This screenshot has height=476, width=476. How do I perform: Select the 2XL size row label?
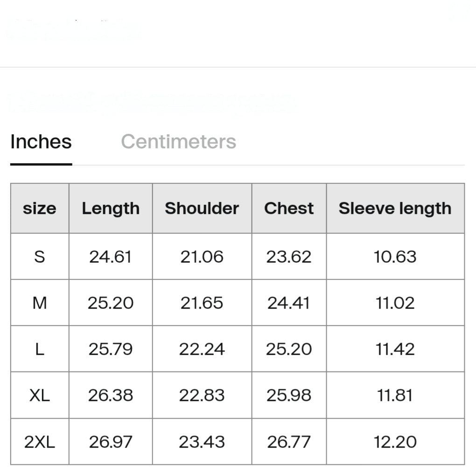tap(40, 441)
